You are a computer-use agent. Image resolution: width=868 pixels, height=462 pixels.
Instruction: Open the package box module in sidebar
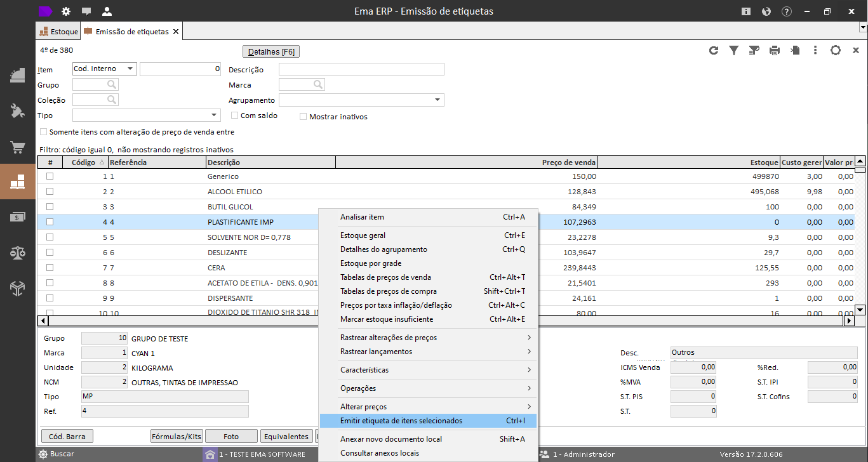click(x=17, y=289)
